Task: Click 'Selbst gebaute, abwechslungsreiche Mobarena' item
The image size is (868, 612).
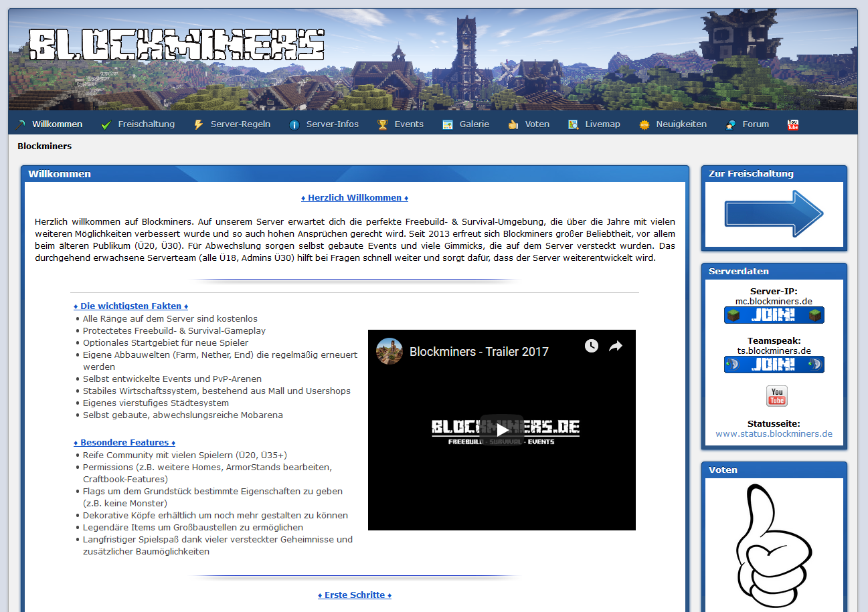Action: pyautogui.click(x=183, y=415)
